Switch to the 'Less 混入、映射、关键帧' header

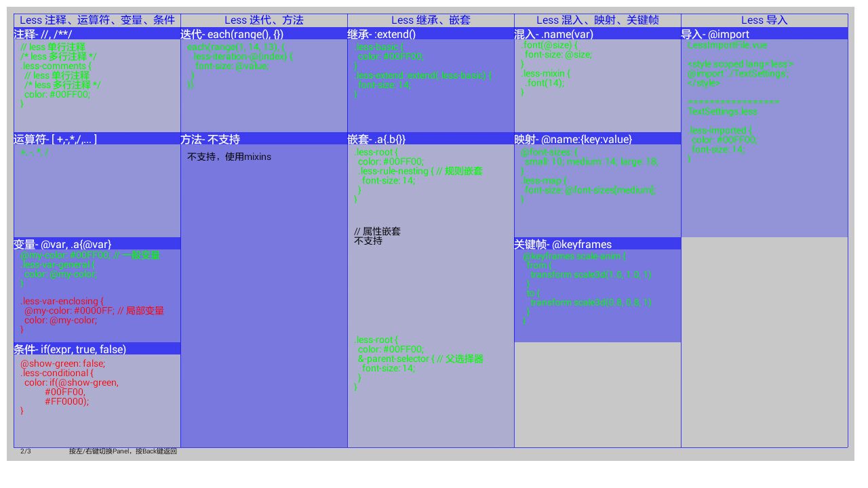click(597, 20)
